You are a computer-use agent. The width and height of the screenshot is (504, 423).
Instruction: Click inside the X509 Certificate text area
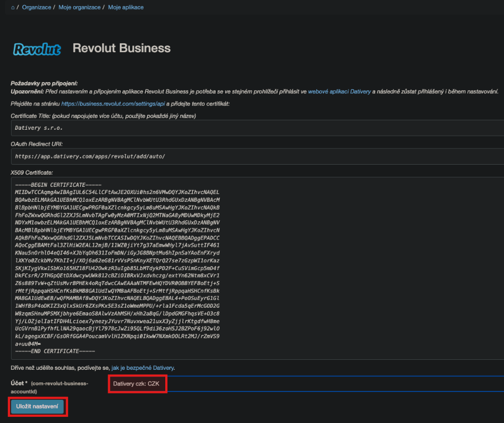click(x=257, y=268)
